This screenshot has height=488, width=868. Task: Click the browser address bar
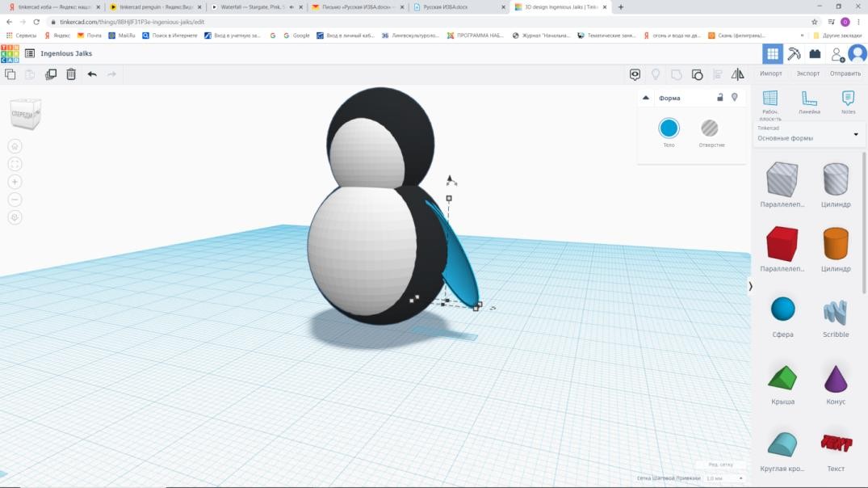[x=426, y=22]
